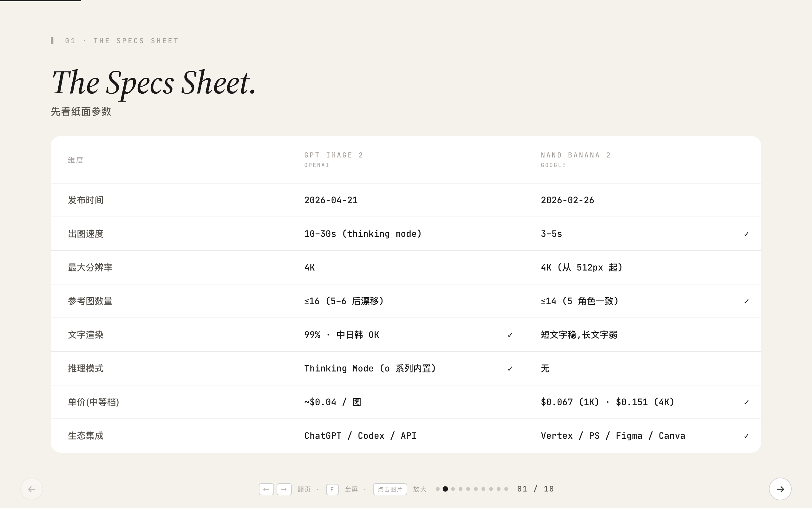Click the 单价(中等档) row label

(94, 402)
